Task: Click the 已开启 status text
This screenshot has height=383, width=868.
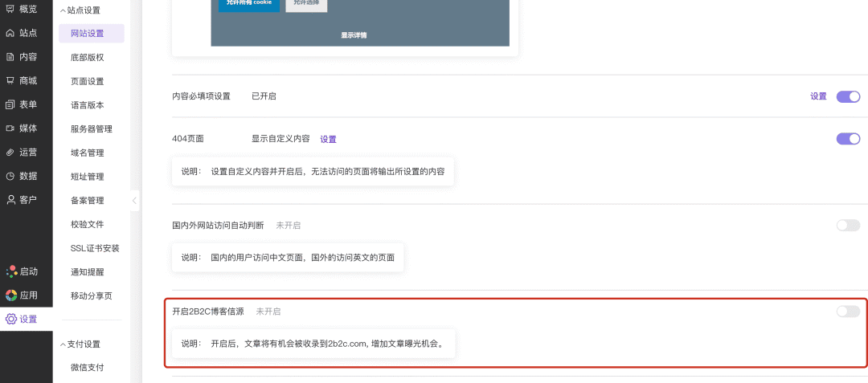Action: (x=264, y=96)
